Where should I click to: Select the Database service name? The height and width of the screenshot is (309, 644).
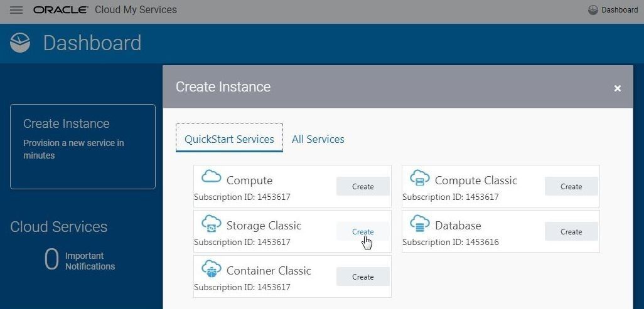click(458, 226)
